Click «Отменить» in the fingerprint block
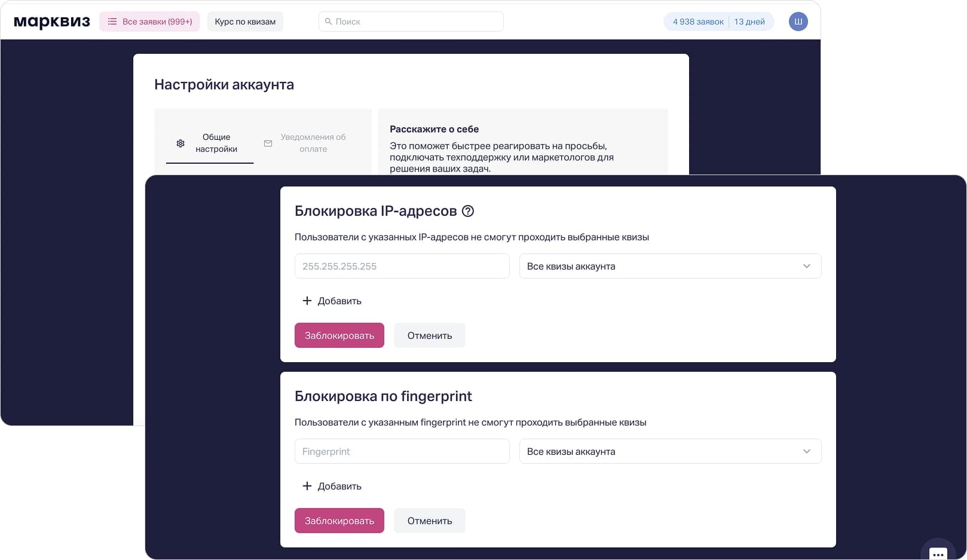Image resolution: width=967 pixels, height=560 pixels. pyautogui.click(x=429, y=520)
